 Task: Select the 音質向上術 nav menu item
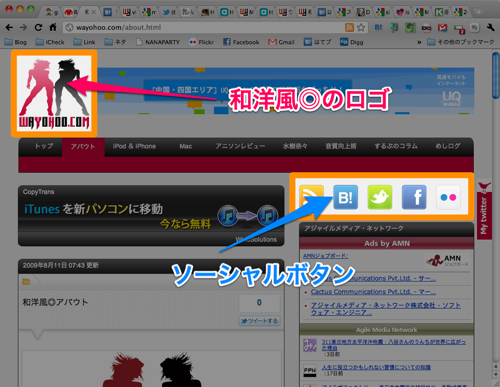pos(341,146)
